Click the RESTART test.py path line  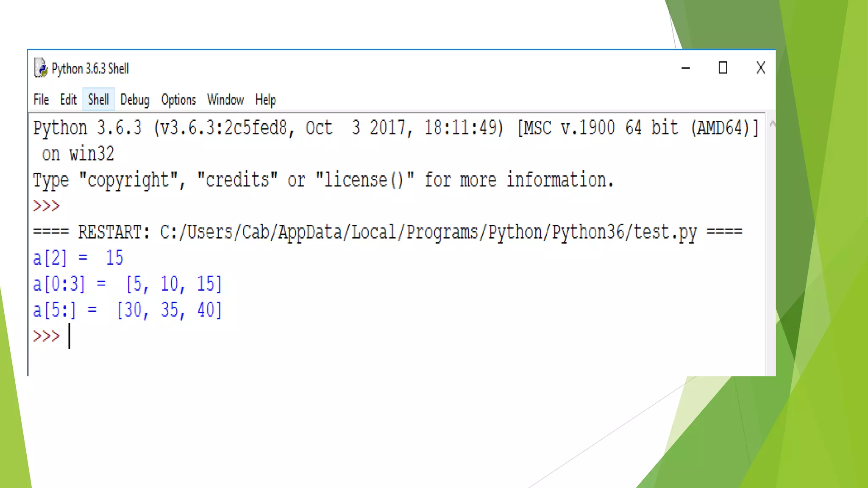(x=387, y=232)
